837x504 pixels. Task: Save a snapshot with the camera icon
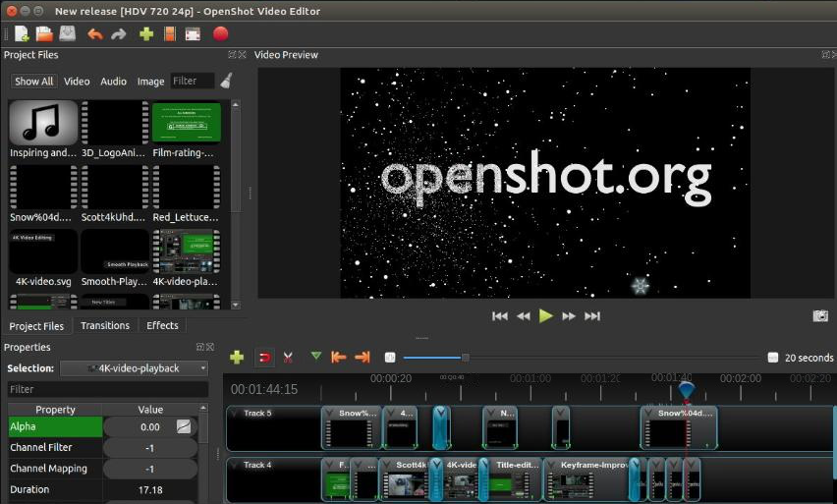820,316
